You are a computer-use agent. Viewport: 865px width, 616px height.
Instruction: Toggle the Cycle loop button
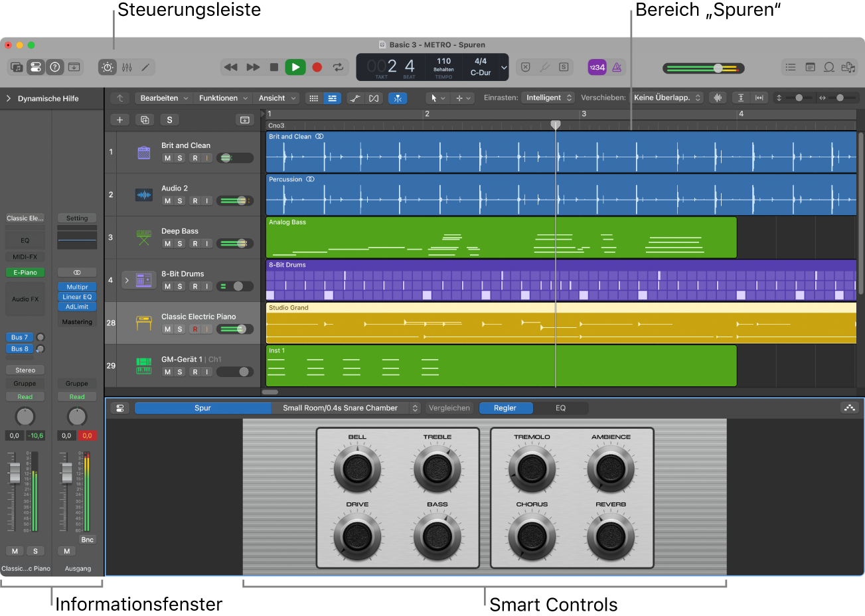pyautogui.click(x=338, y=67)
